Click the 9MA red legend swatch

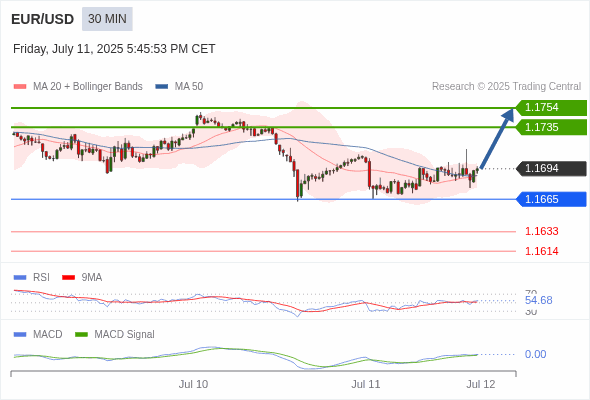click(68, 278)
